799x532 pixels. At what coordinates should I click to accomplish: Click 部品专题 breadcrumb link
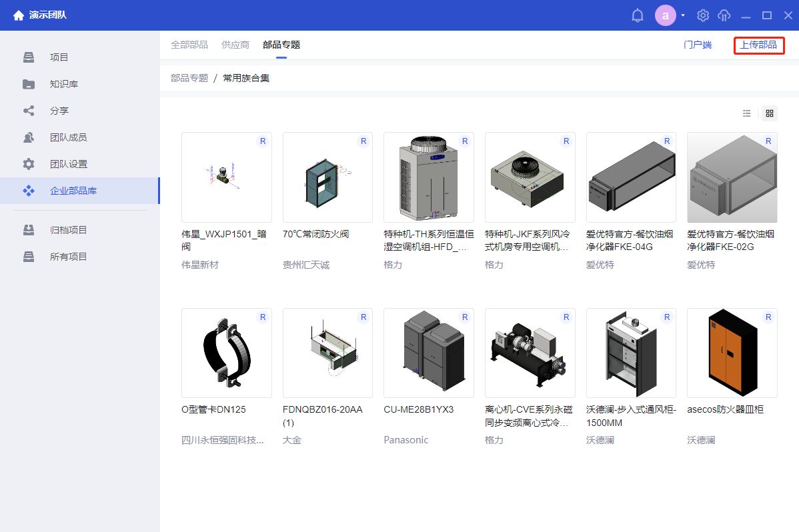coord(189,78)
